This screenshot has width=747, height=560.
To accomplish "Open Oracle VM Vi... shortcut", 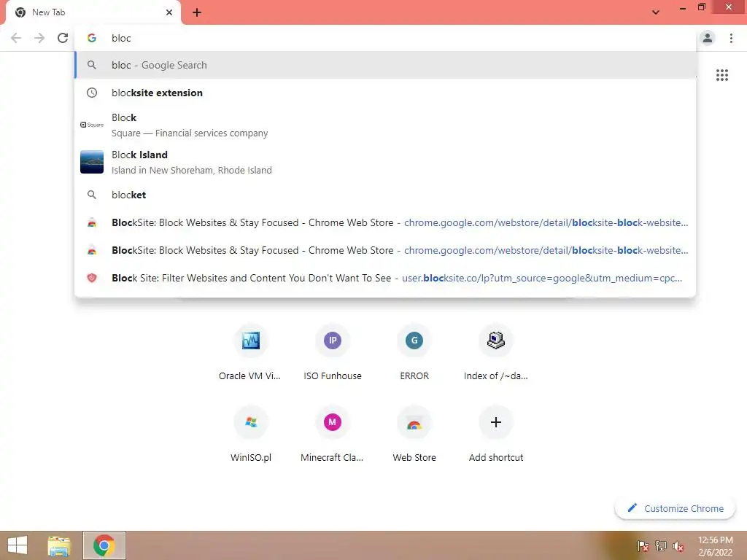I will (x=251, y=353).
